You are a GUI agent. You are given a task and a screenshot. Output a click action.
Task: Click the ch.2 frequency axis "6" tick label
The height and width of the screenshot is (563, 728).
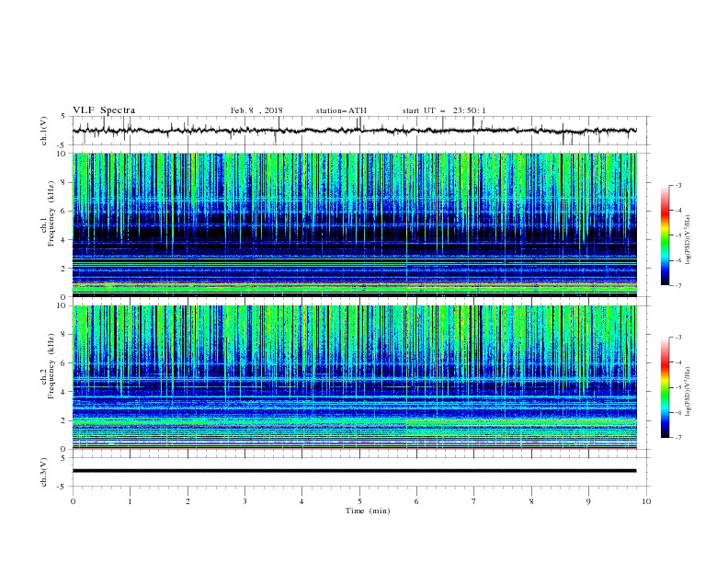(64, 362)
